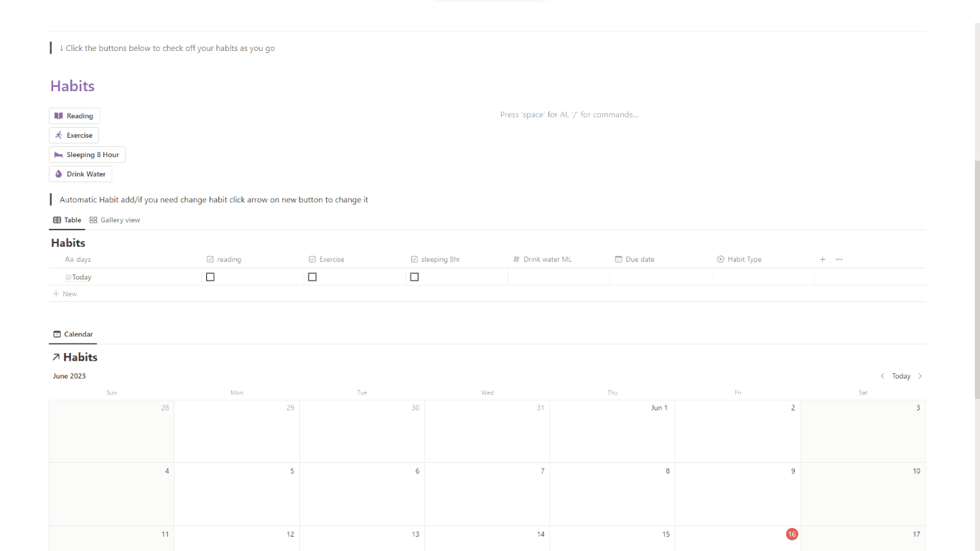
Task: Toggle the sleeping 8hr checkbox
Action: (x=414, y=277)
